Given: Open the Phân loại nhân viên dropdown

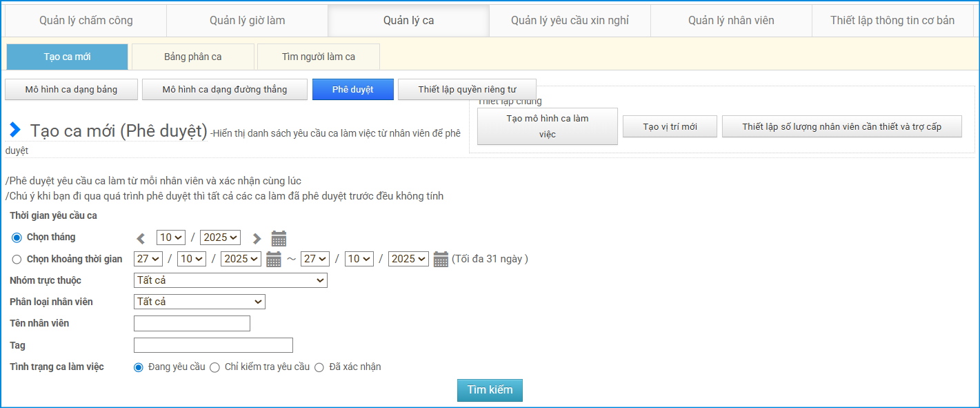Looking at the screenshot, I should (199, 302).
